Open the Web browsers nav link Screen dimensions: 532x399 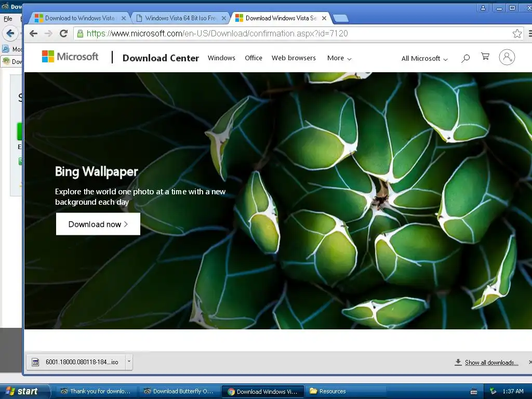coord(294,58)
